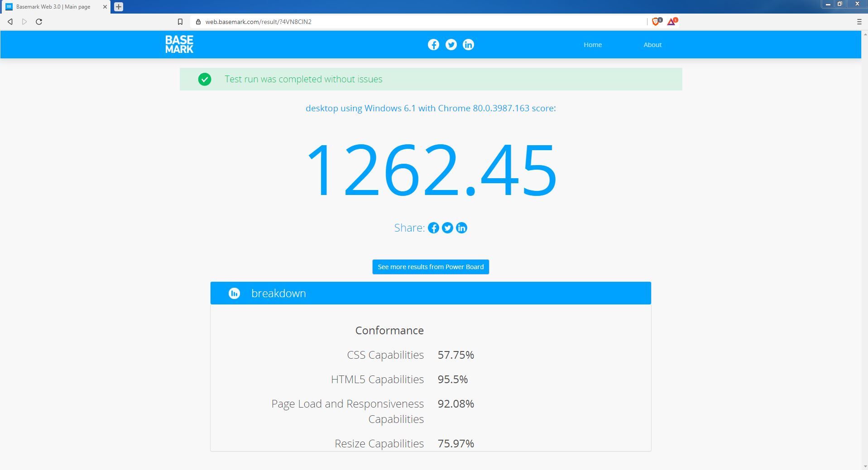Screen dimensions: 868x470
Task: Click the 75.97% value
Action: click(456, 444)
